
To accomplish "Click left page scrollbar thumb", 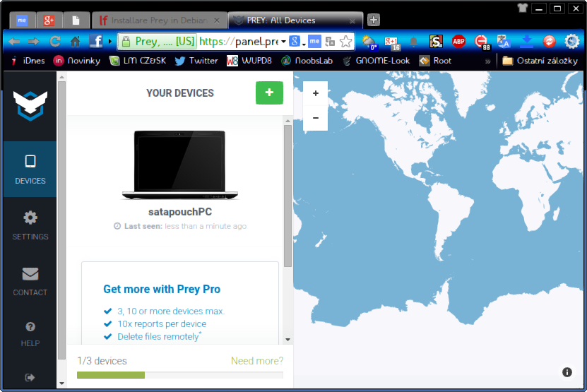I will (61, 221).
